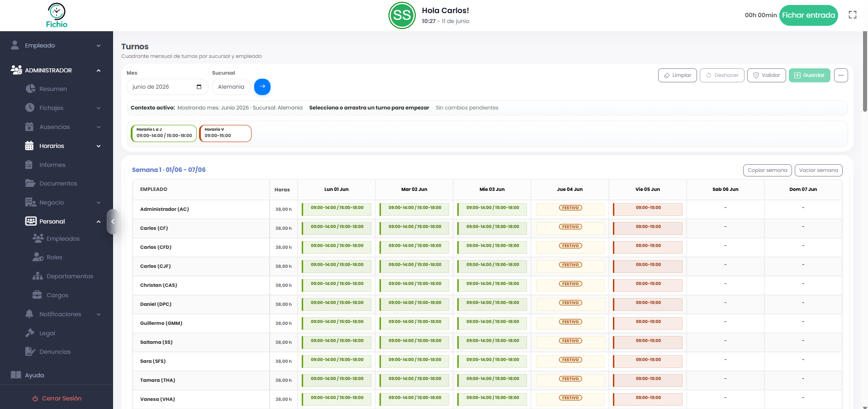
Task: Collapse the sidebar with arrow handle
Action: [x=113, y=222]
